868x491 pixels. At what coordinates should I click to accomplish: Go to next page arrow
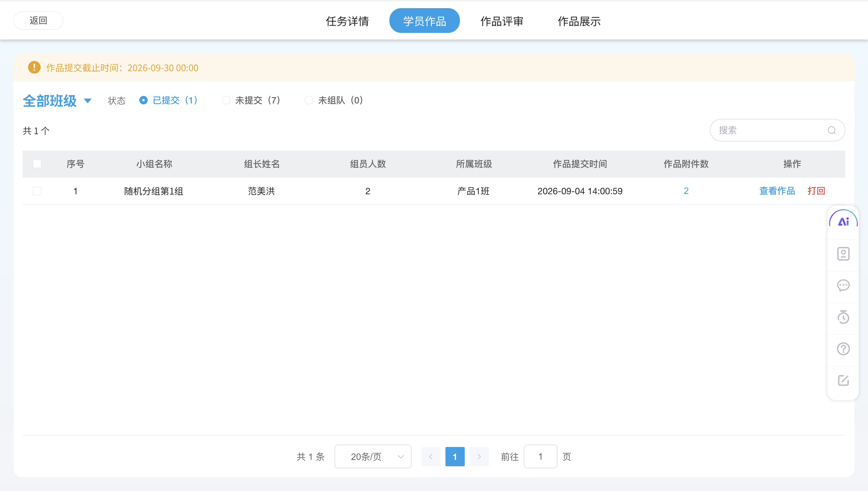coord(479,457)
